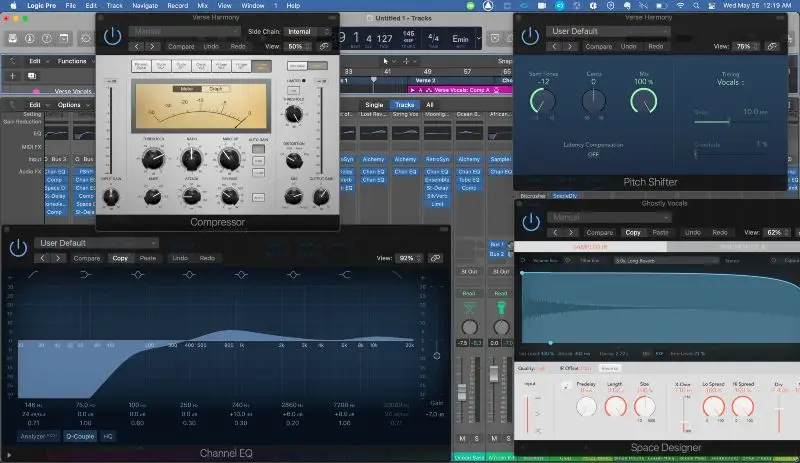Click the Channel EQ master Gain slider

click(436, 355)
